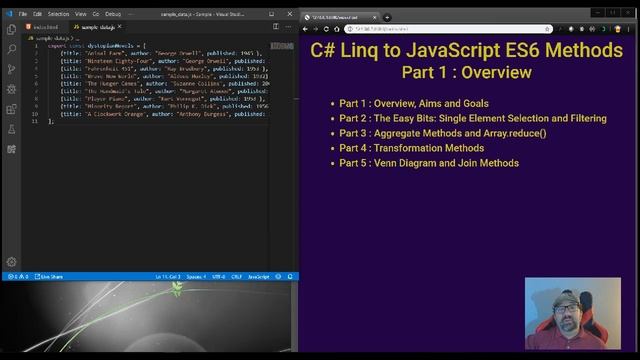Open a new browser tab

(x=387, y=18)
